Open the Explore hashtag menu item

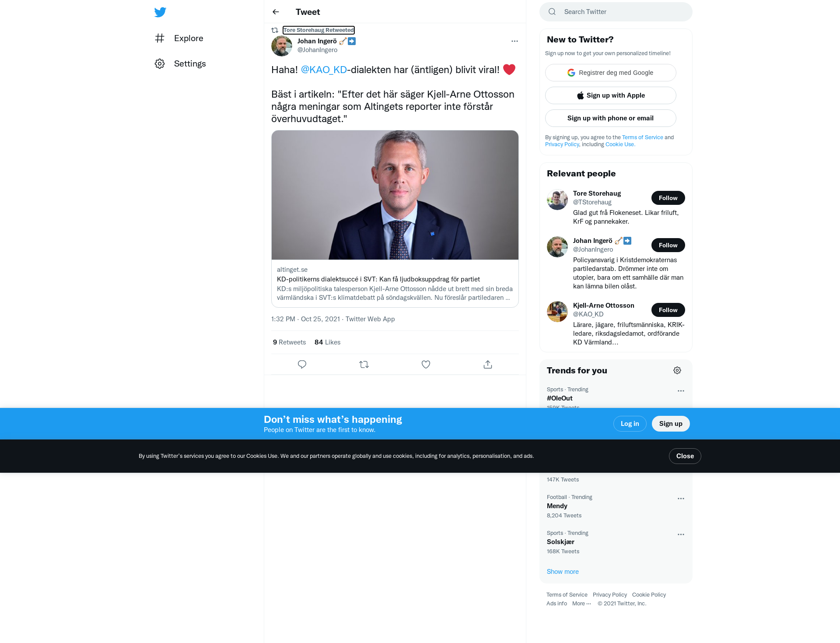179,38
